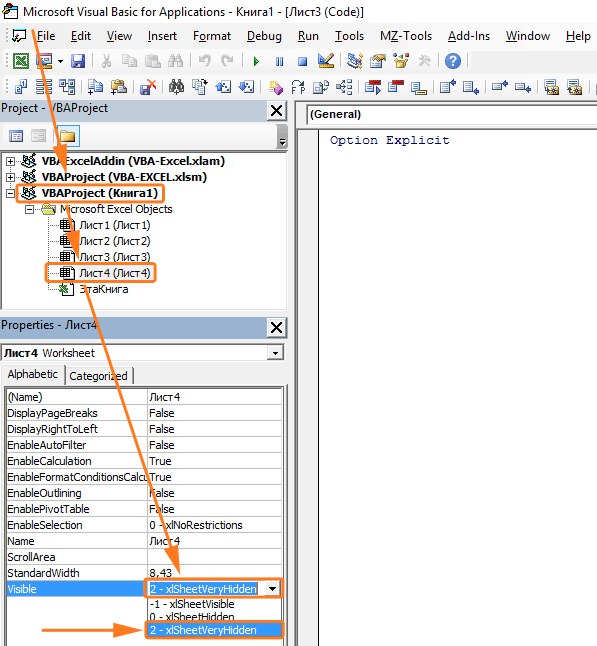Open the View Microsoft Excel icon

21,61
